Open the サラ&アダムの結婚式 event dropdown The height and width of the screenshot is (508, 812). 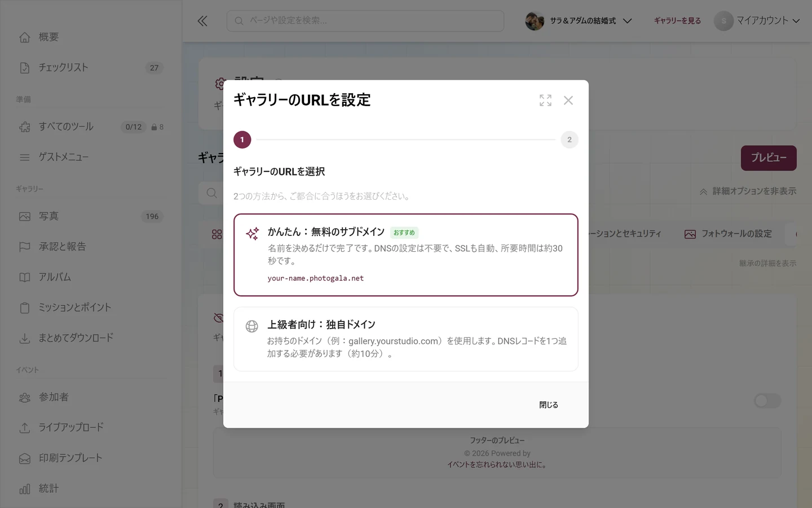[579, 21]
